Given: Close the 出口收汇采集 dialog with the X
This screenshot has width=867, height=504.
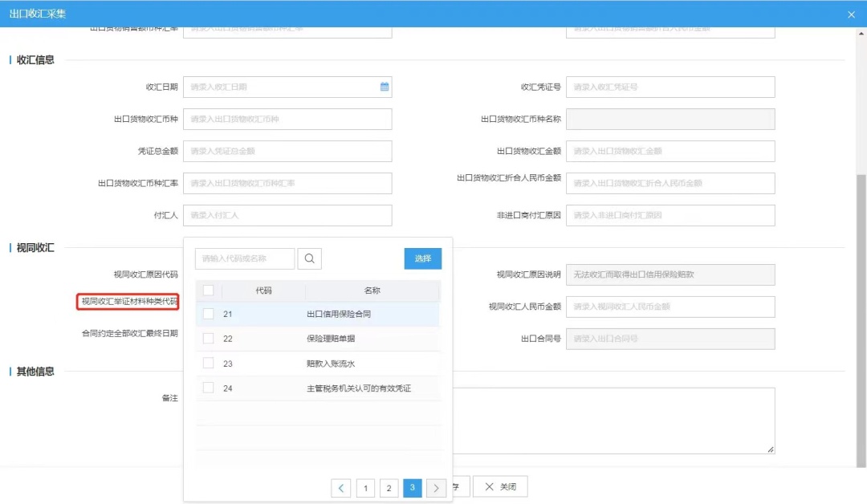Looking at the screenshot, I should pos(852,14).
